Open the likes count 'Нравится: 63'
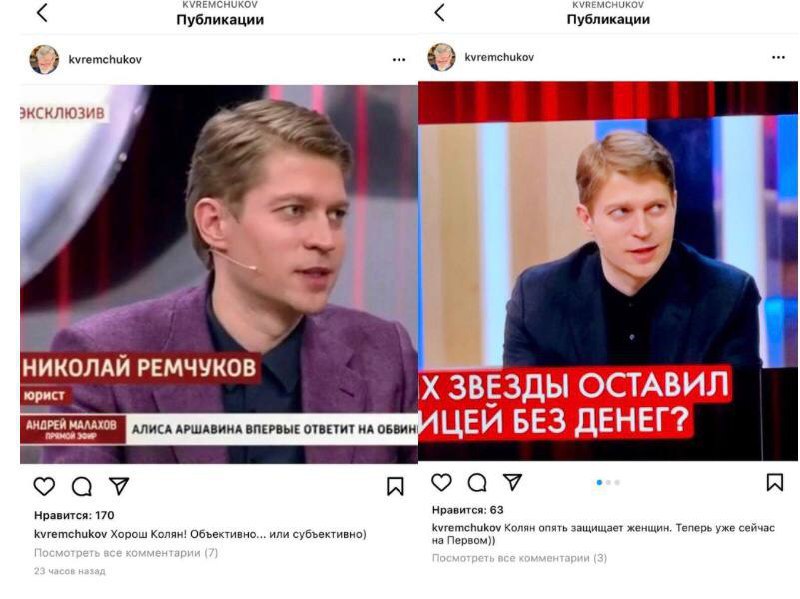Viewport: 800px width, 599px height. pyautogui.click(x=467, y=510)
